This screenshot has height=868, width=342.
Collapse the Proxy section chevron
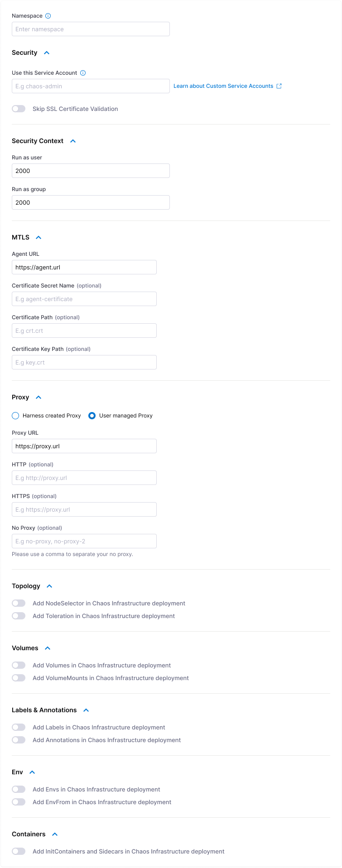pyautogui.click(x=39, y=398)
